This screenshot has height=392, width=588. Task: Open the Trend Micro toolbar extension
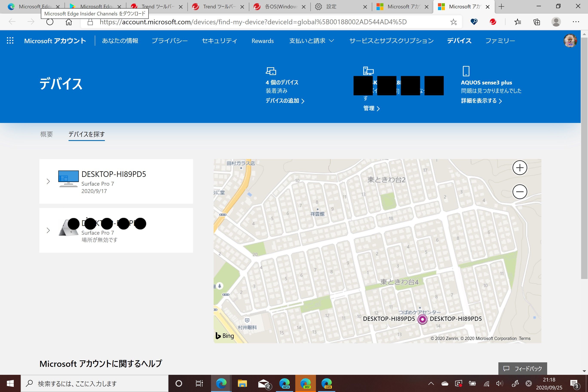(x=493, y=22)
